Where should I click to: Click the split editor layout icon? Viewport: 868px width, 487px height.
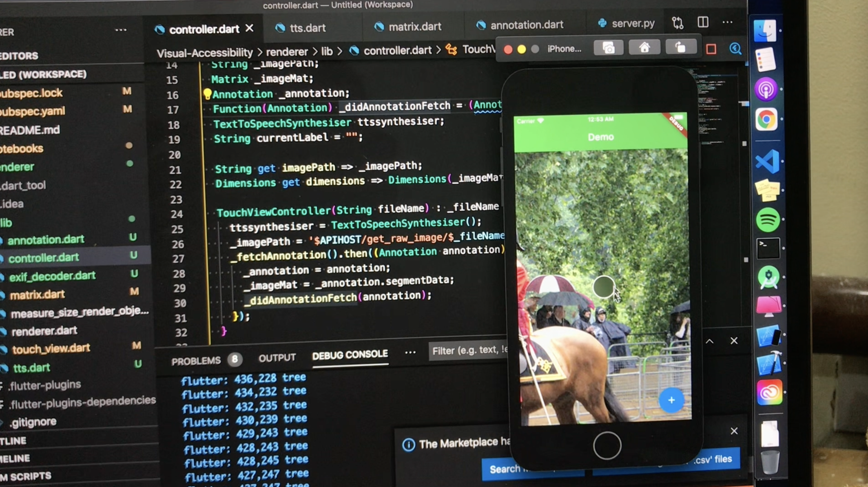pos(703,23)
